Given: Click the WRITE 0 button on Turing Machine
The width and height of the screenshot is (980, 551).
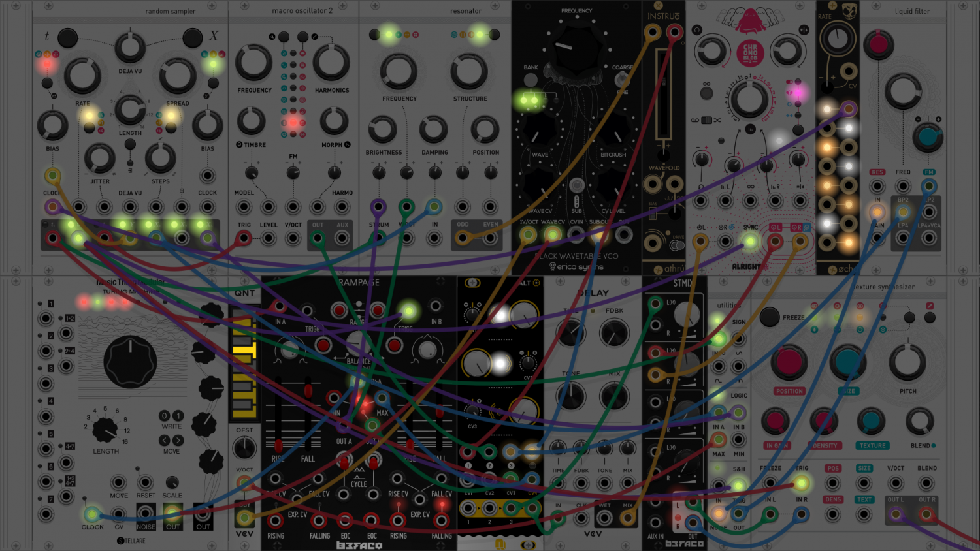Looking at the screenshot, I should coord(165,416).
